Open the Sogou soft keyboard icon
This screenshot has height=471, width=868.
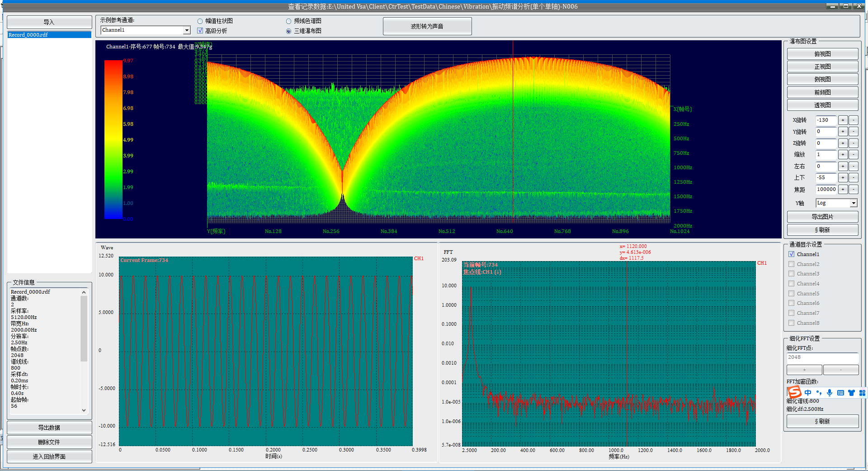pyautogui.click(x=840, y=393)
